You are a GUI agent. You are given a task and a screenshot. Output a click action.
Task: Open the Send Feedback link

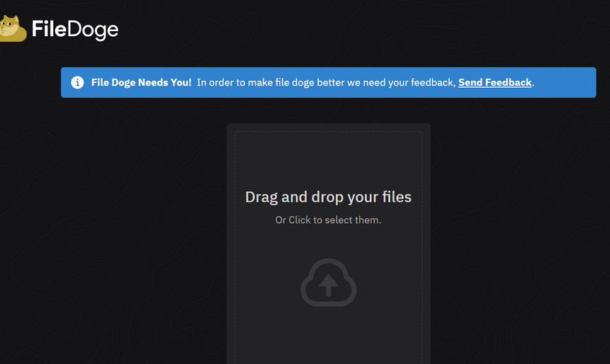coord(495,83)
